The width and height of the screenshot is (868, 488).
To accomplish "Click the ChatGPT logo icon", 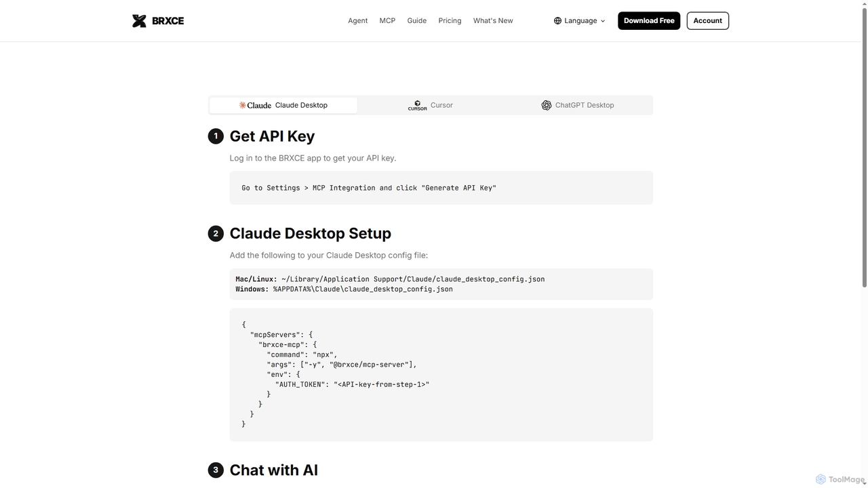I will coord(547,105).
